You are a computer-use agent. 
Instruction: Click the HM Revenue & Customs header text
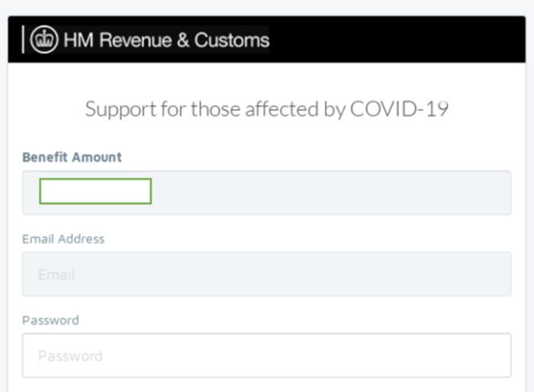pos(166,40)
